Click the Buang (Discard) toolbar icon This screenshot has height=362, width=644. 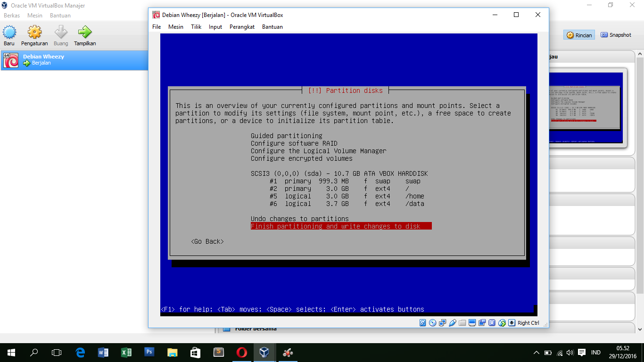61,33
